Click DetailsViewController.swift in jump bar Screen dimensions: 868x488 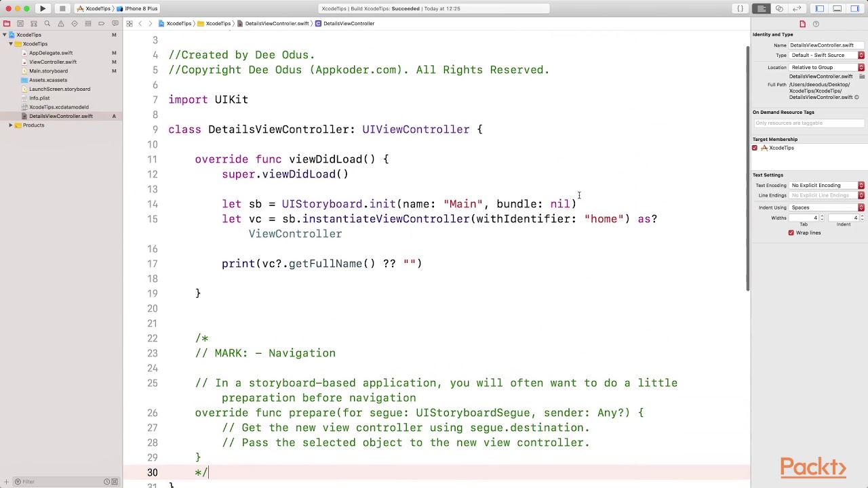pyautogui.click(x=273, y=24)
